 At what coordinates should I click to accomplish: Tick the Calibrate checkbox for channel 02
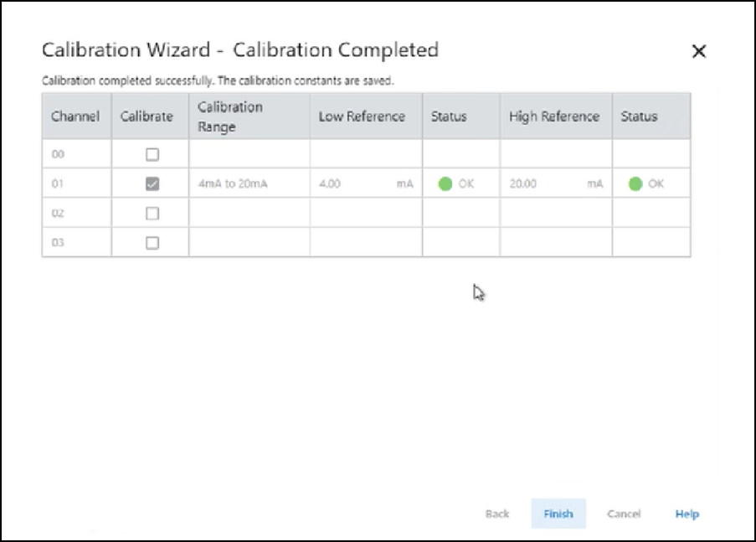(152, 214)
